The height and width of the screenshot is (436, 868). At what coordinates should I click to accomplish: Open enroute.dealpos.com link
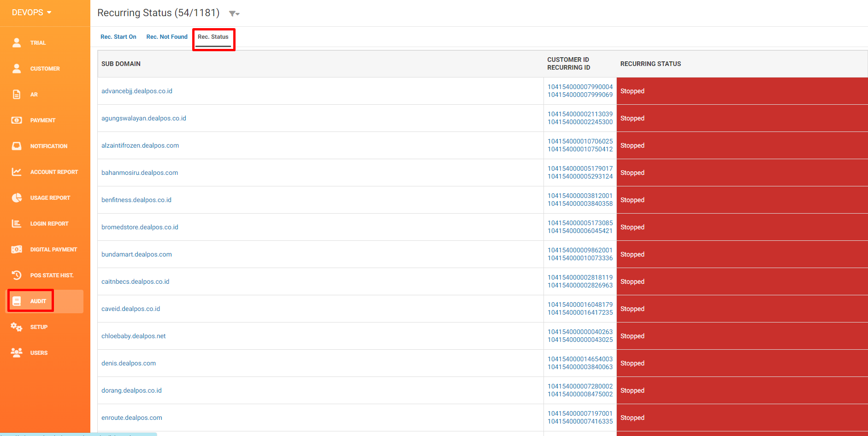pos(132,418)
